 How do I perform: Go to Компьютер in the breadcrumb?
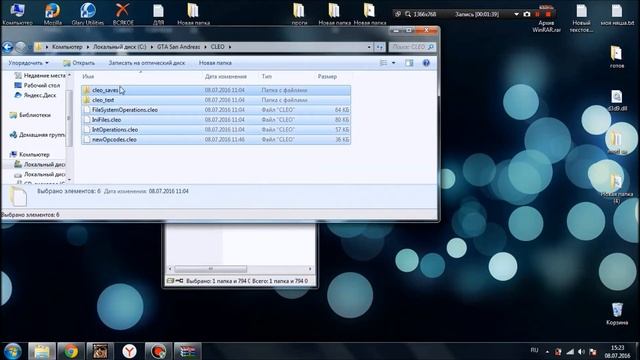(x=67, y=47)
